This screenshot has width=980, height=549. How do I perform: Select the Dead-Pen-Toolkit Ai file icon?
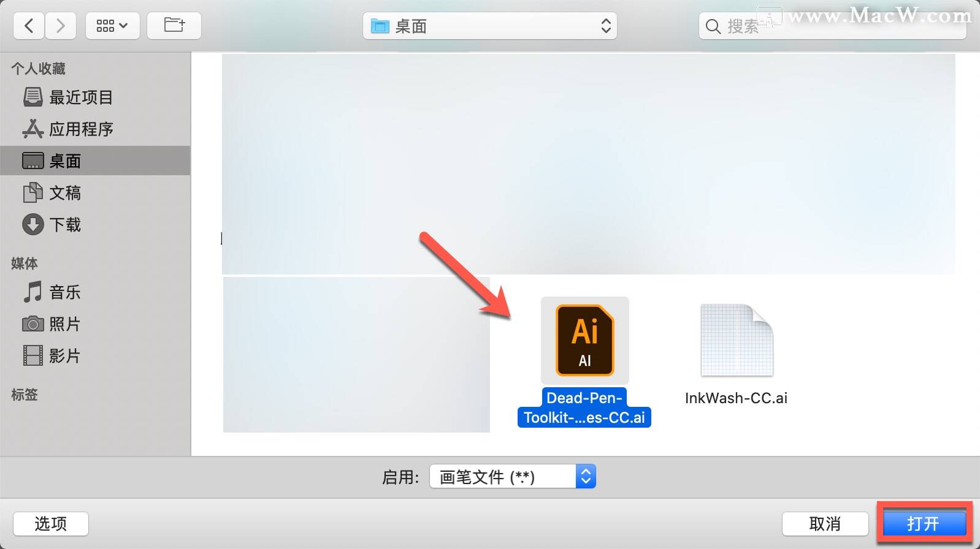pos(585,341)
